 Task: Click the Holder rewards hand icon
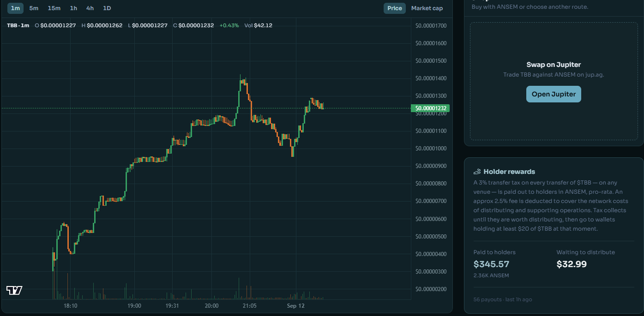click(x=477, y=172)
